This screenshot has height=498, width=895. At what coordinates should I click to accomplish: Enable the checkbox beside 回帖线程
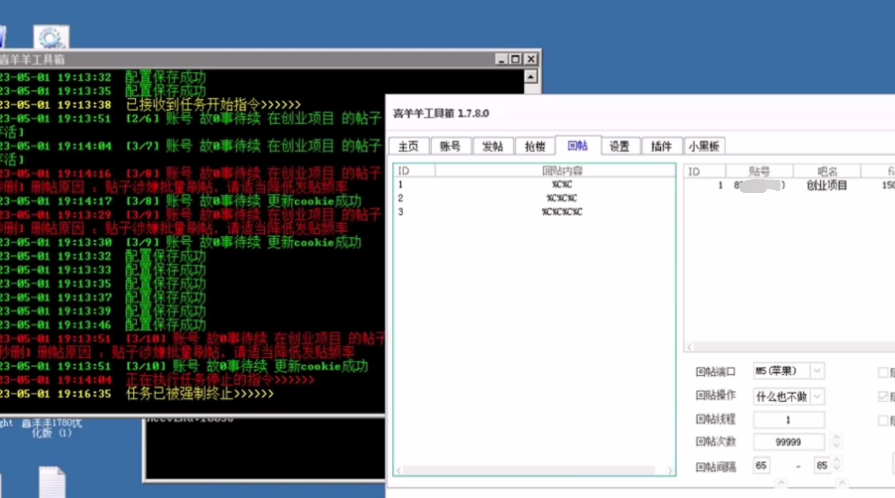click(882, 420)
